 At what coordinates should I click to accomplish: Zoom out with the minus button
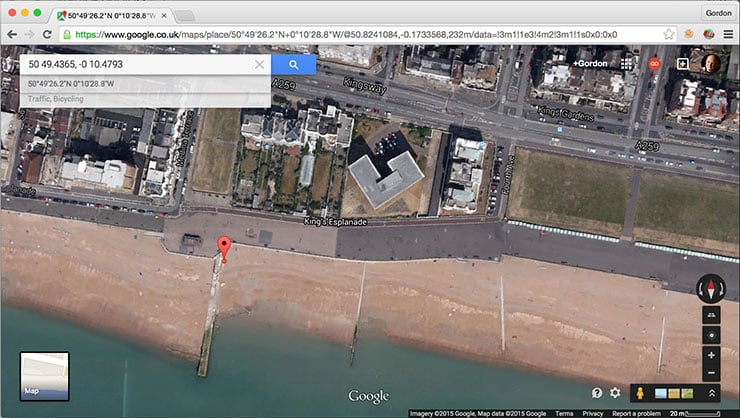click(711, 372)
